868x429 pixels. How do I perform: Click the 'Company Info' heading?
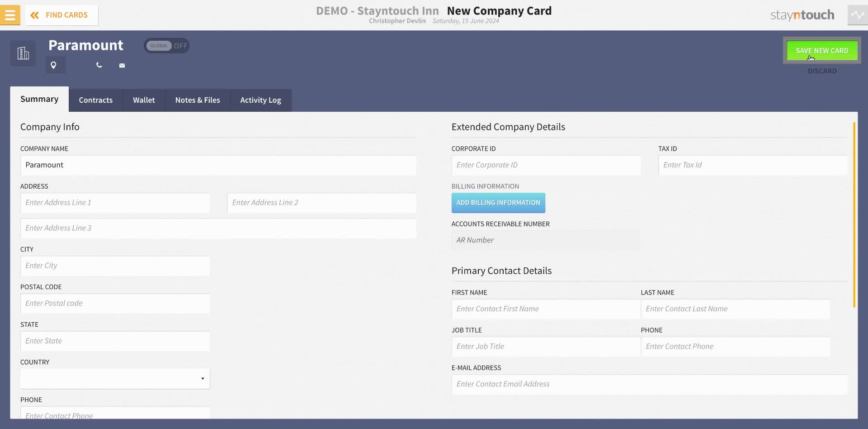click(x=50, y=127)
